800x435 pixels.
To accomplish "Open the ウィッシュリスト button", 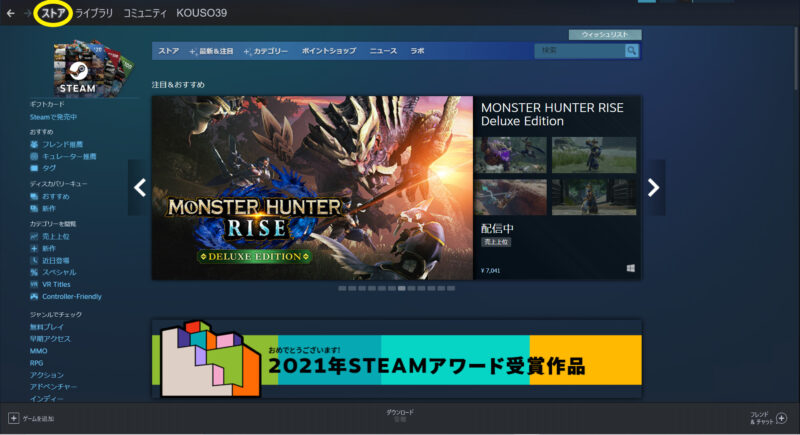I will (x=605, y=35).
